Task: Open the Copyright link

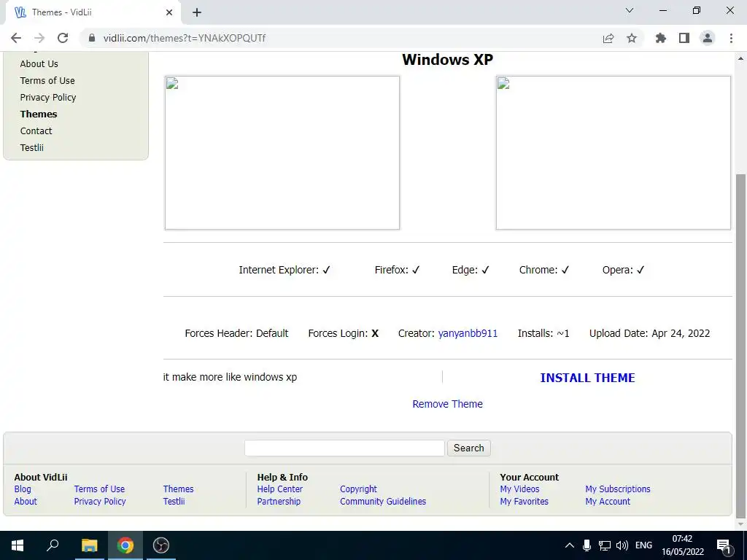Action: tap(358, 489)
